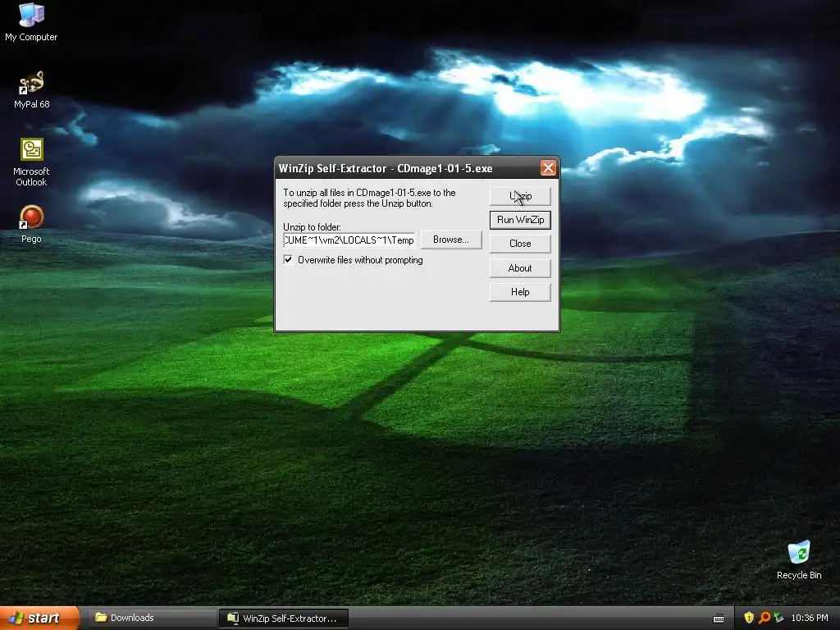840x630 pixels.
Task: Select the Pego desktop shortcut
Action: (31, 225)
